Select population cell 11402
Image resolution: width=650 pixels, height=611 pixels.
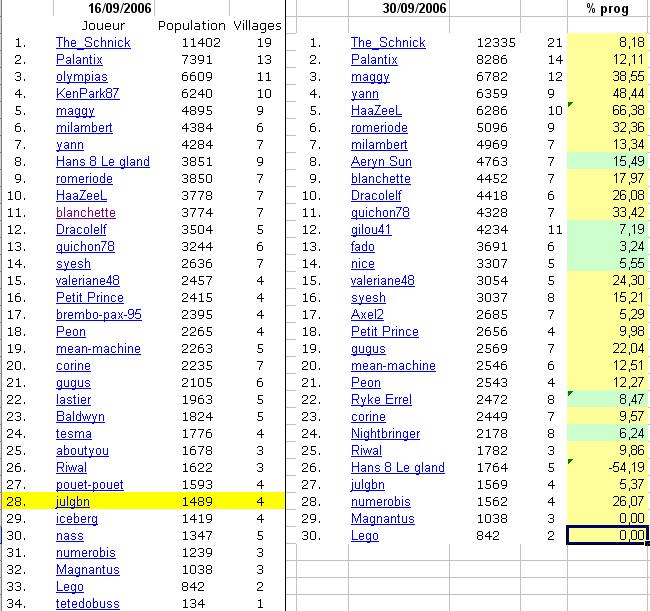tap(201, 43)
